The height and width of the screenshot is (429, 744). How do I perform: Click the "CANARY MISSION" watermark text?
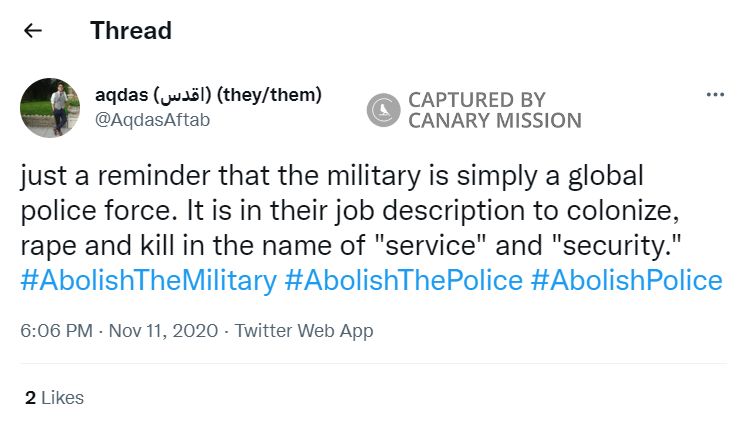(x=494, y=121)
